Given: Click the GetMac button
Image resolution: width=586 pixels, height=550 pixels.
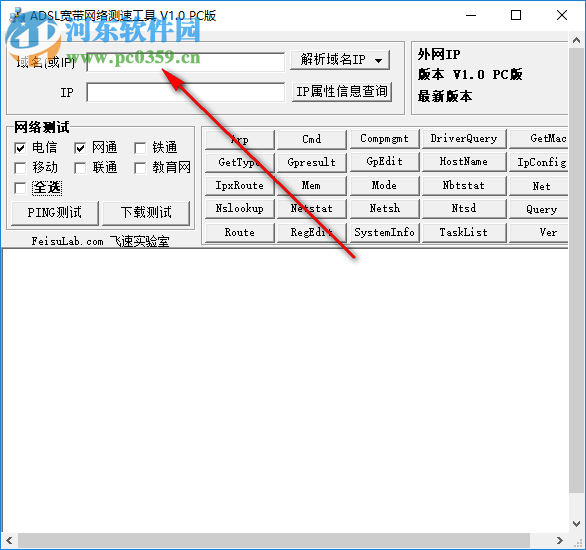Looking at the screenshot, I should (x=539, y=139).
